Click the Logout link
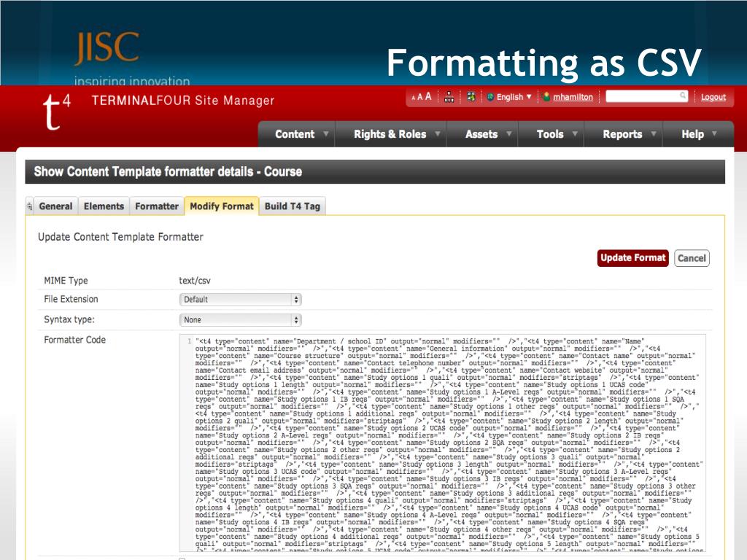Image resolution: width=747 pixels, height=560 pixels. (x=713, y=97)
